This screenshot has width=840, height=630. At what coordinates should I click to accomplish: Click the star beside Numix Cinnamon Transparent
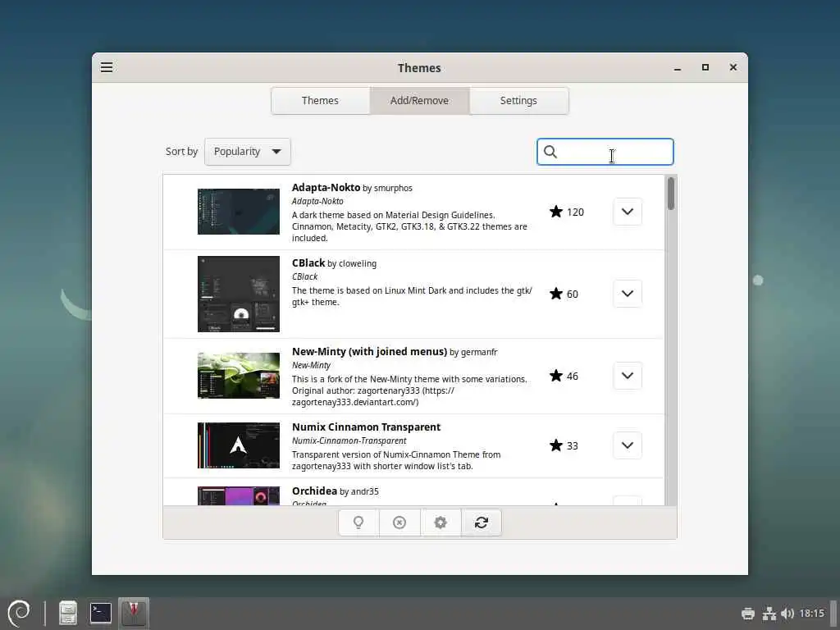pos(556,445)
